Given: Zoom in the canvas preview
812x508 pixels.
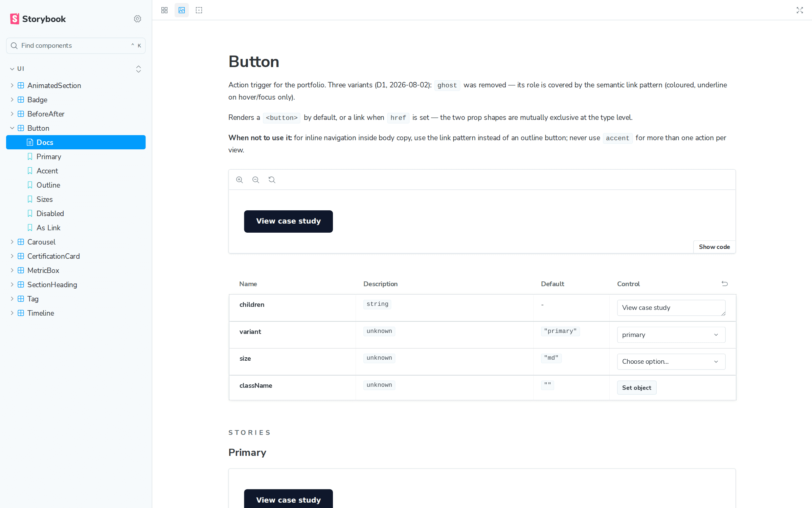Looking at the screenshot, I should 240,180.
